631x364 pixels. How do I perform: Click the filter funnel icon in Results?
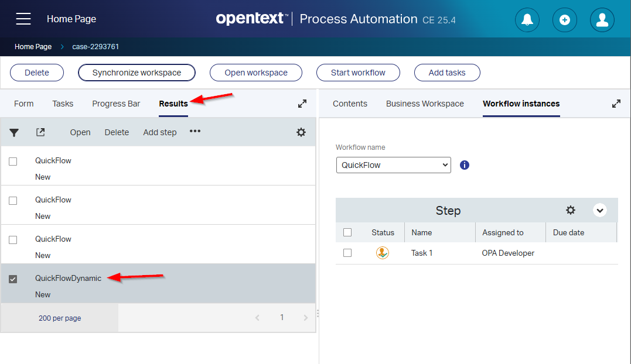(14, 132)
